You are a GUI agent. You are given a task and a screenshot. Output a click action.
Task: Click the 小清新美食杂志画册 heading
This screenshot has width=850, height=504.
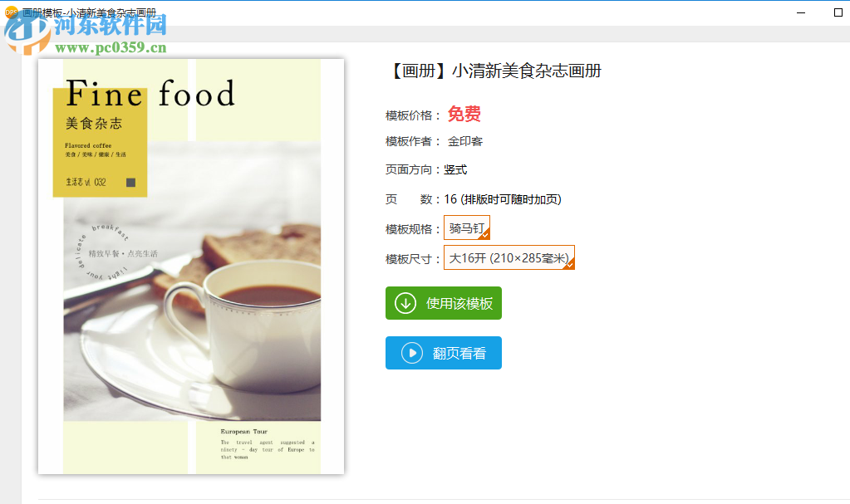527,71
